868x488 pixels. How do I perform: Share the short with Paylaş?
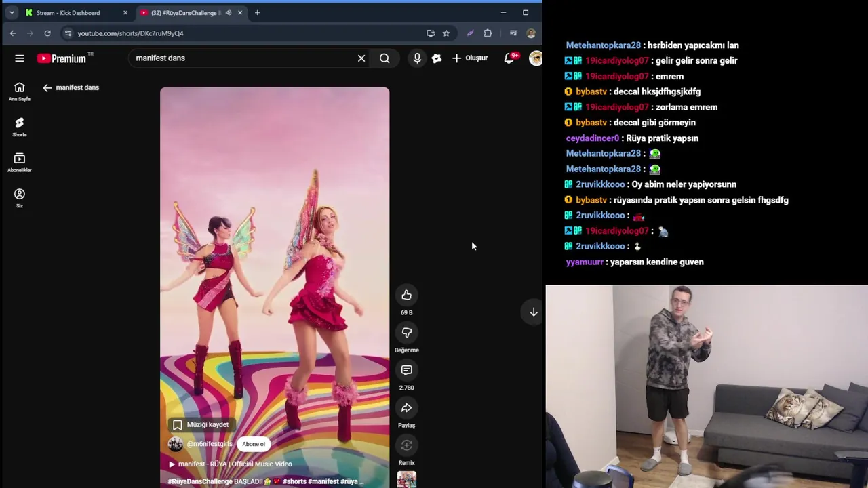(406, 408)
